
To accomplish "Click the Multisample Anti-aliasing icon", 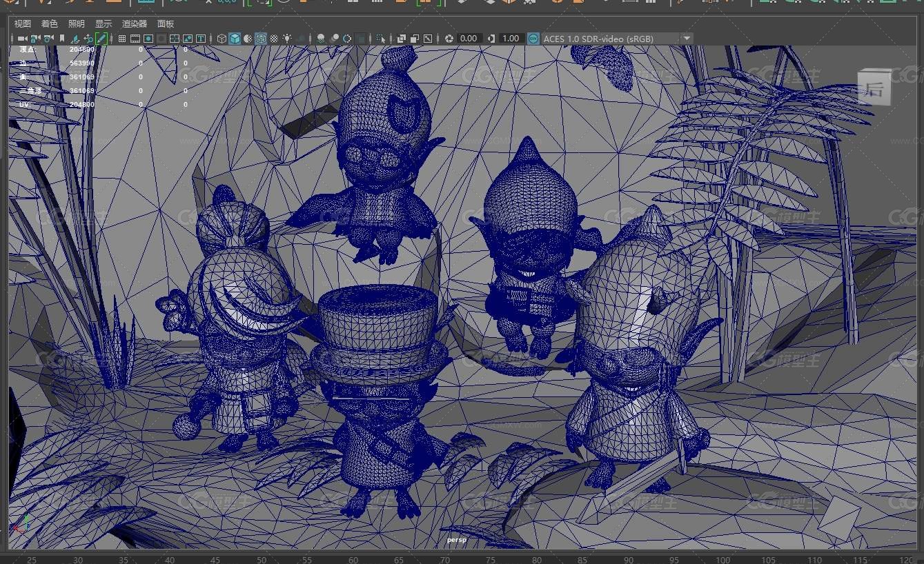I will [x=347, y=39].
